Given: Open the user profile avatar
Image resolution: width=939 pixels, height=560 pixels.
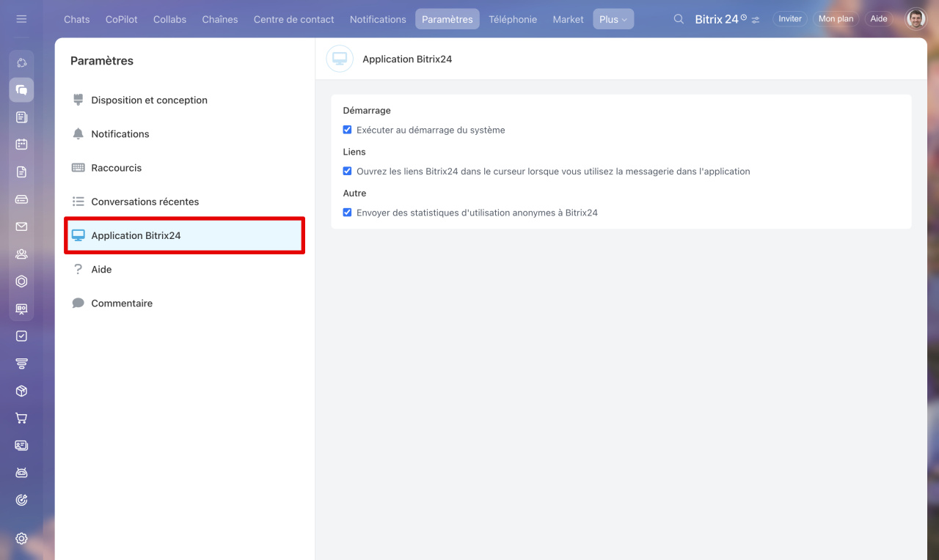Looking at the screenshot, I should (x=916, y=19).
